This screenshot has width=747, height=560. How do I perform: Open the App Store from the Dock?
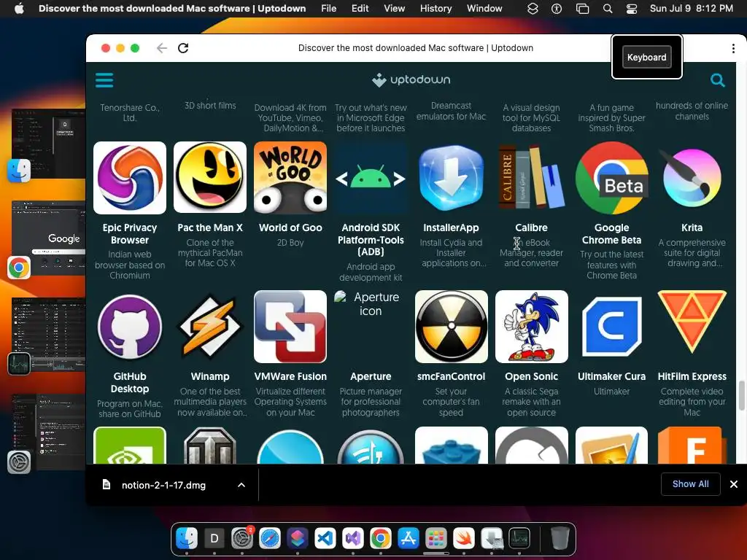coord(409,539)
